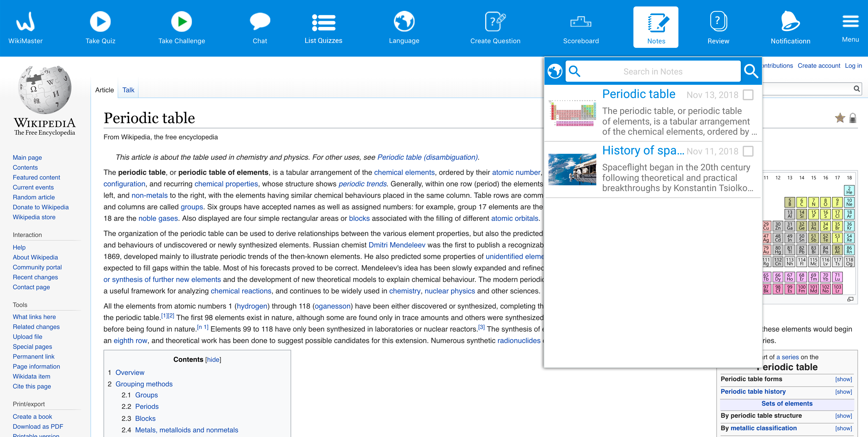Hide the Contents table via hide link

tap(213, 359)
